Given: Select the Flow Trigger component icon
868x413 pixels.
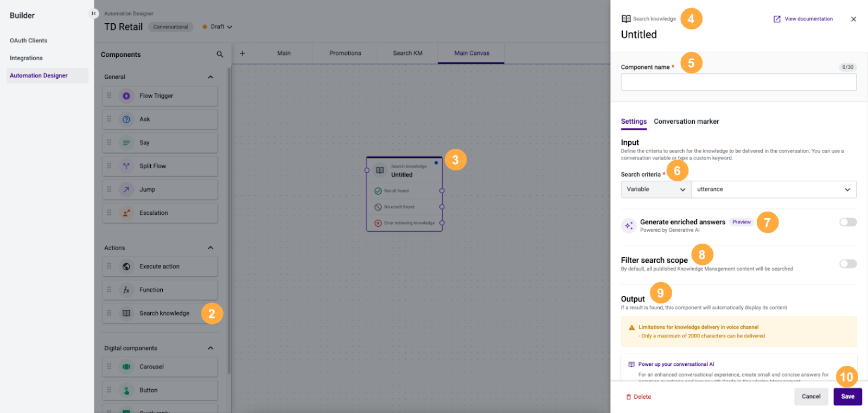Looking at the screenshot, I should pos(126,96).
